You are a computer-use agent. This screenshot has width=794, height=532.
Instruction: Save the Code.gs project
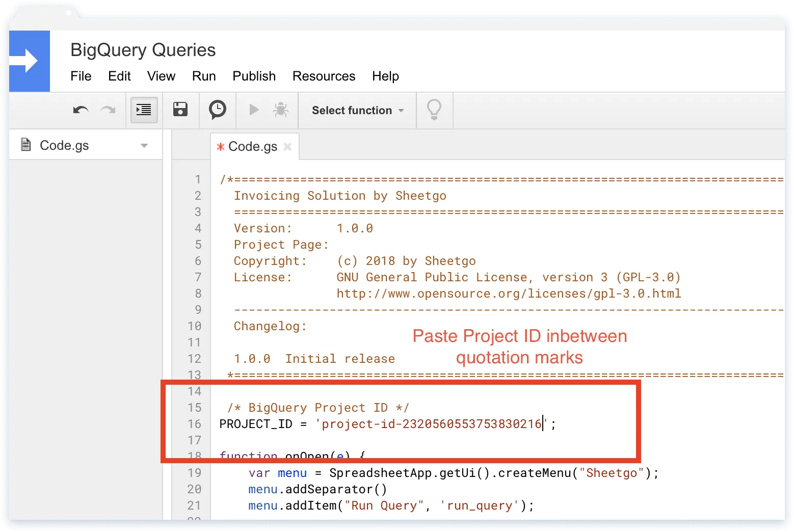point(180,110)
